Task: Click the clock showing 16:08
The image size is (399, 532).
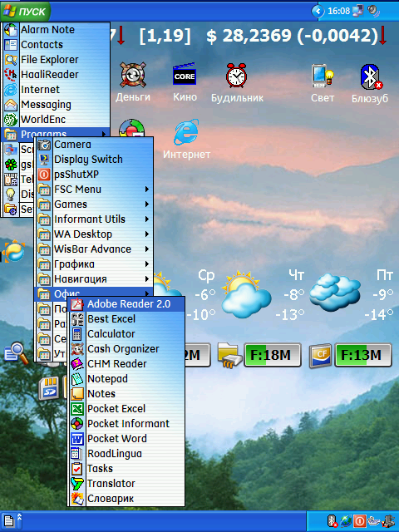Action: (338, 11)
